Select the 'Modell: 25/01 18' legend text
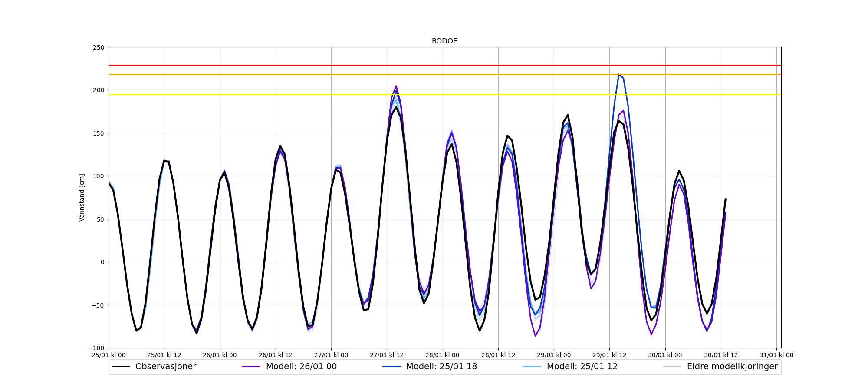 441,367
